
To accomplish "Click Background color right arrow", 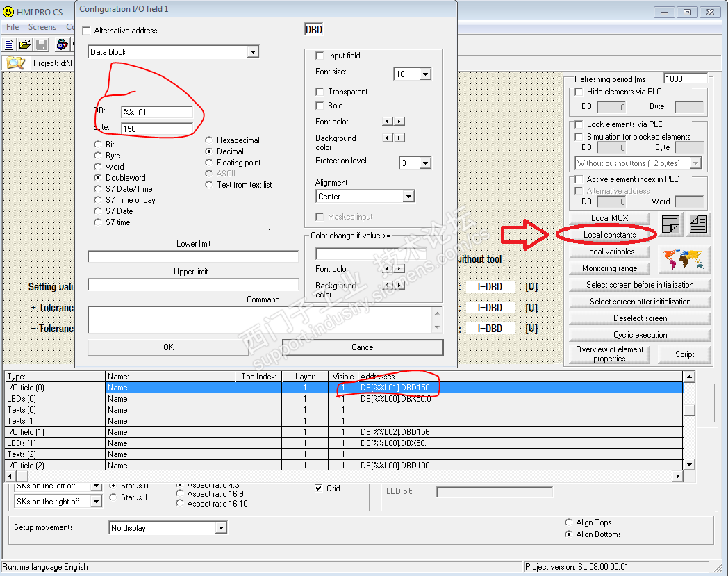I will click(399, 138).
